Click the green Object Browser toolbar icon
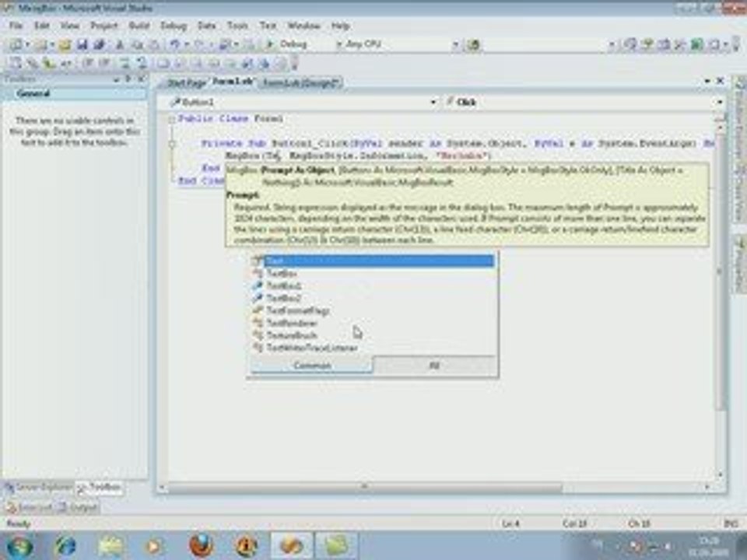 697,45
